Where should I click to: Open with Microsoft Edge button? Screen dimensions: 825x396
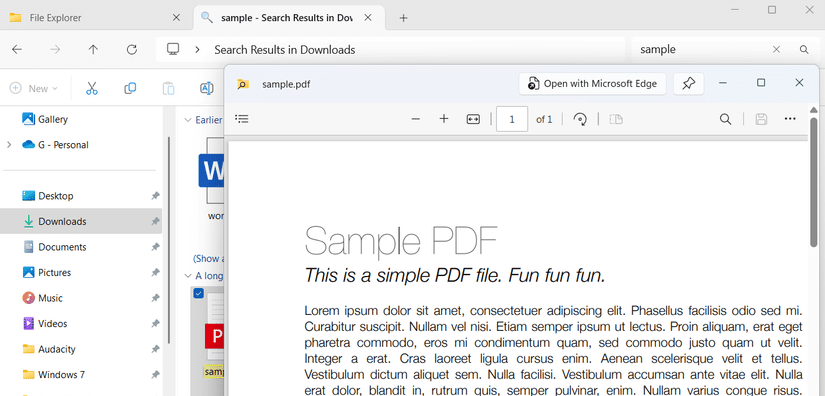click(592, 84)
